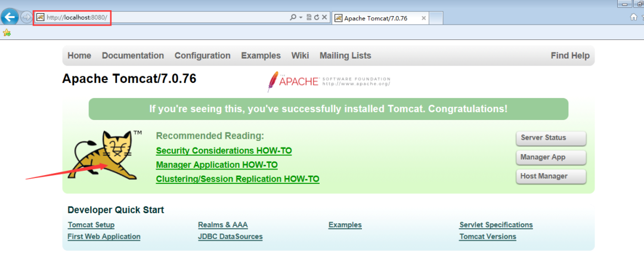Open Clustering/Session Replication HOW-TO link
This screenshot has height=258, width=644.
tap(238, 179)
